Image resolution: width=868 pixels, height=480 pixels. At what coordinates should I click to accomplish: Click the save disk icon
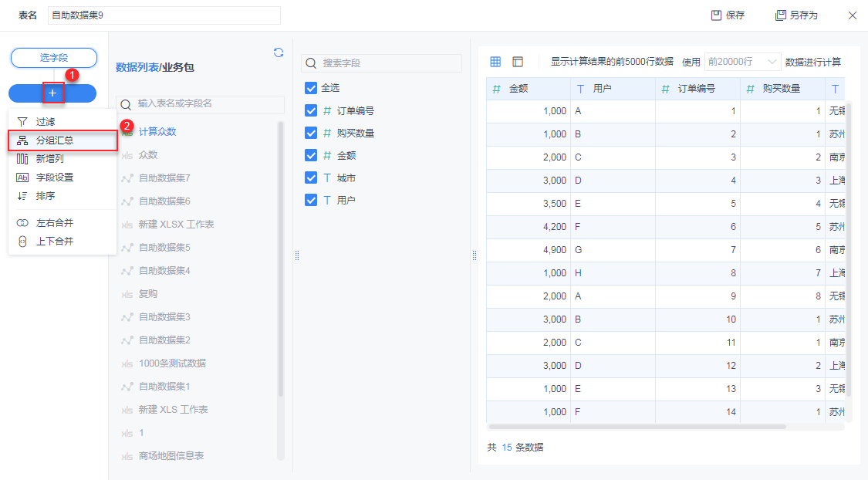click(x=716, y=15)
